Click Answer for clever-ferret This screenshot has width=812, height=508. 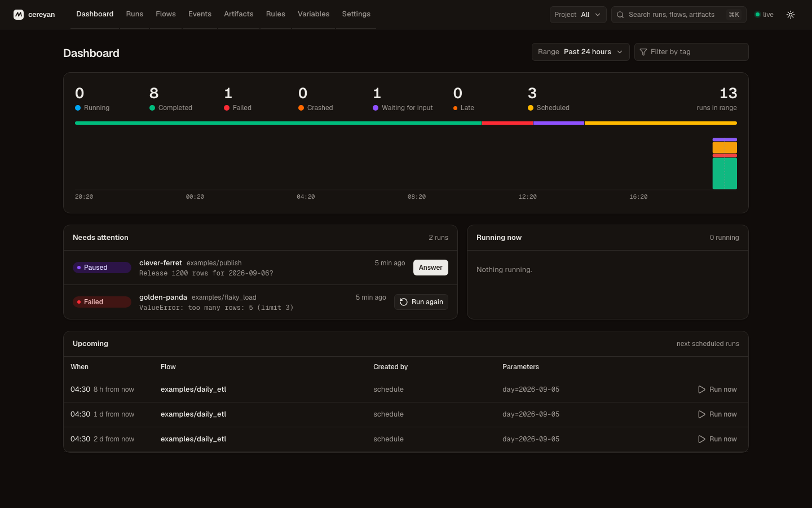click(x=431, y=268)
